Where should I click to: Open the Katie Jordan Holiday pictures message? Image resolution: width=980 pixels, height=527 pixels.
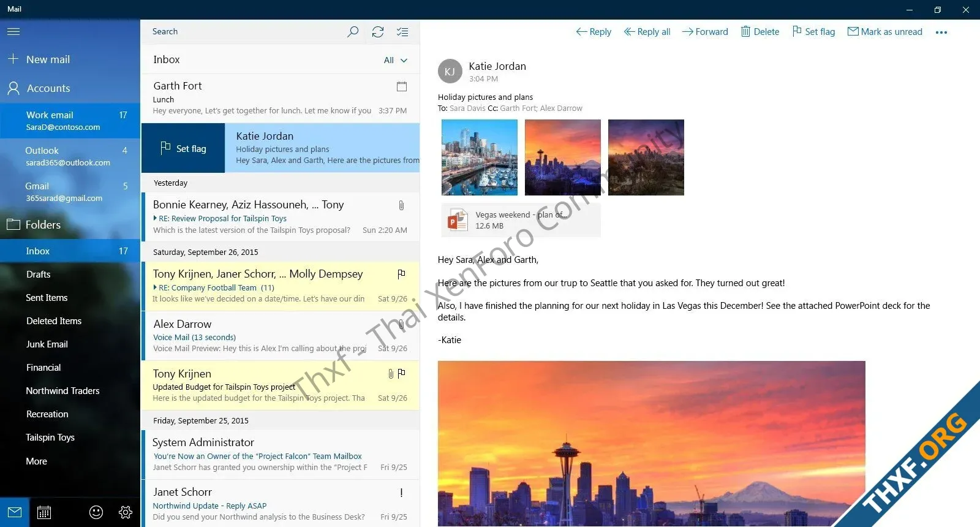[x=322, y=148]
